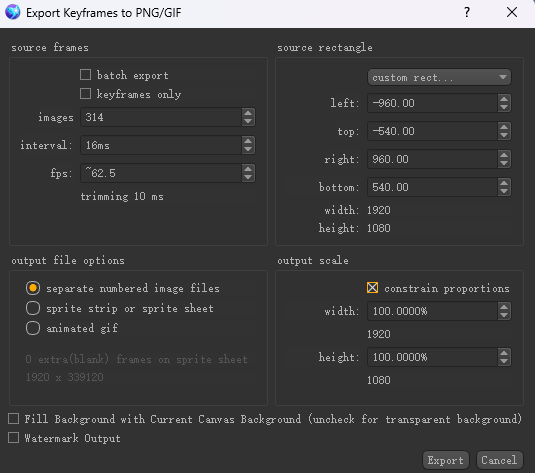Image resolution: width=535 pixels, height=473 pixels.
Task: Click the 'trimming 10 ms' text
Action: [122, 196]
